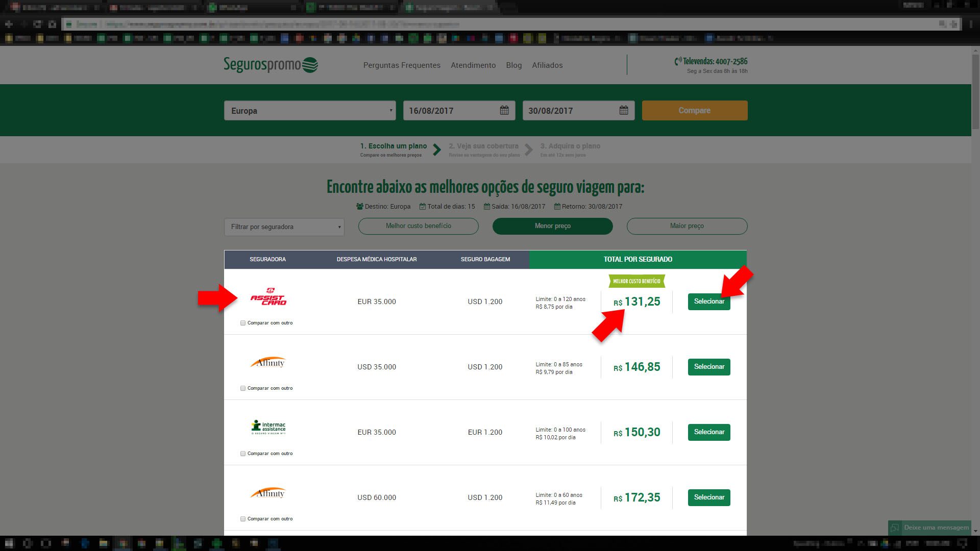Image resolution: width=980 pixels, height=551 pixels.
Task: Click the USD 60.000 medical coverage value
Action: tap(377, 497)
